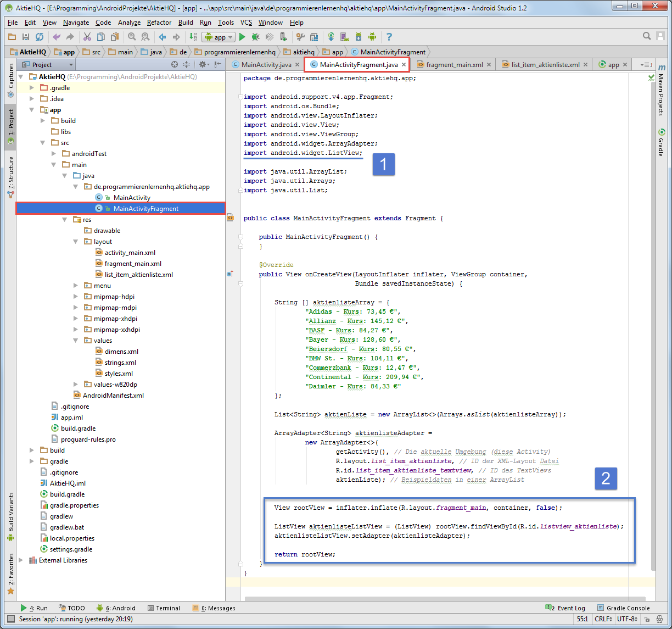Click the Attach debugger to process icon
The width and height of the screenshot is (672, 629).
[283, 37]
